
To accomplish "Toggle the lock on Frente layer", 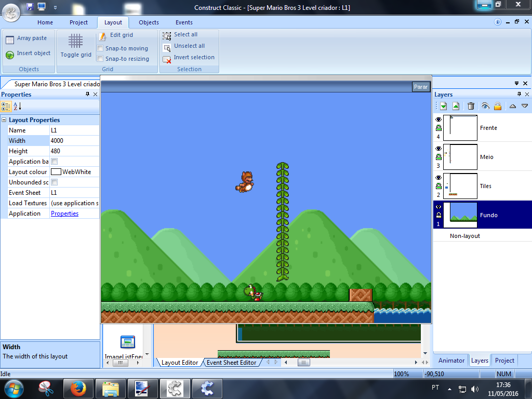I will coord(438,128).
